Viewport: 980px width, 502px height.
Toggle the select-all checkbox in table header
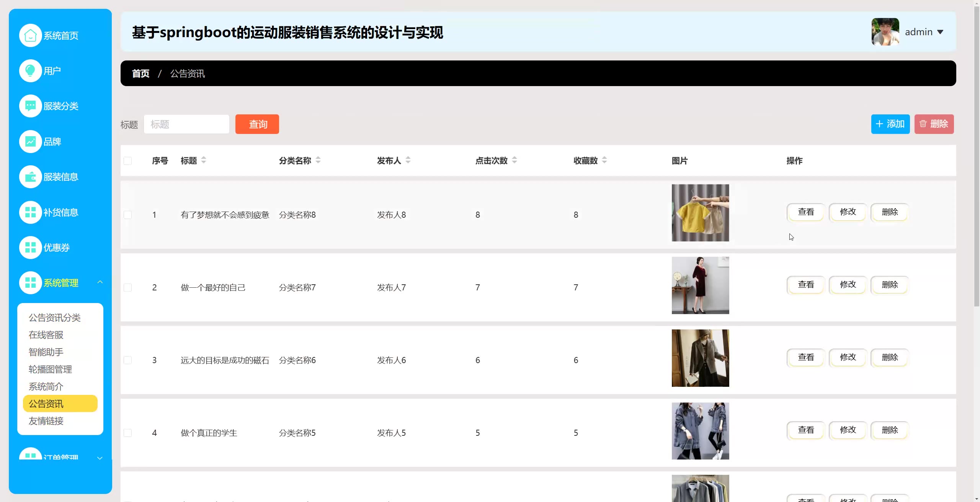128,161
